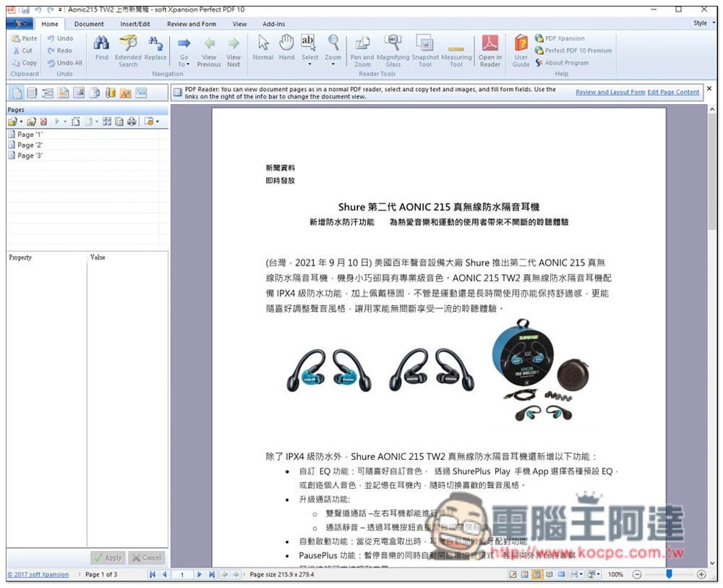The width and height of the screenshot is (723, 588).
Task: Click previous page arrow in status bar
Action: pyautogui.click(x=165, y=574)
